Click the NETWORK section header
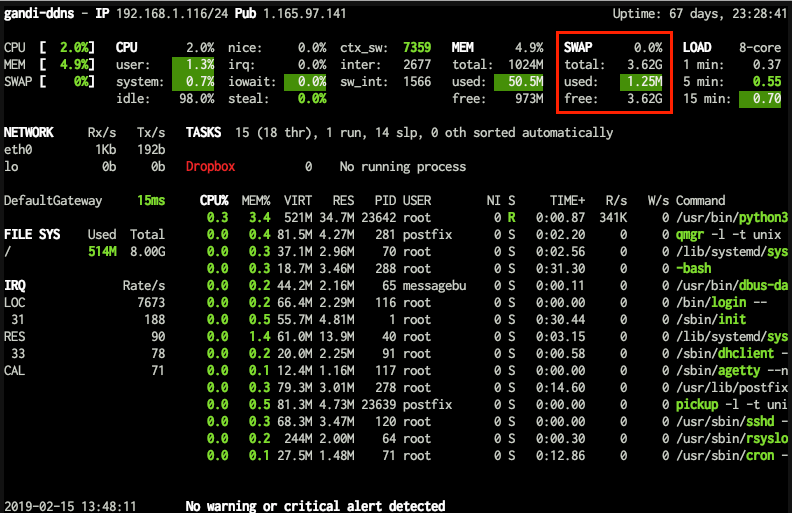792x513 pixels. pos(29,133)
